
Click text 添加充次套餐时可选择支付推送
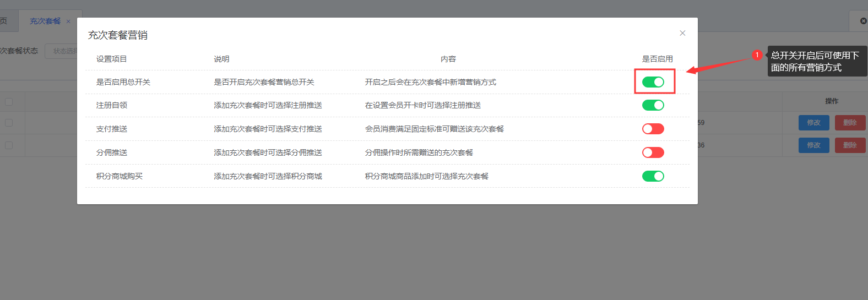tap(268, 129)
